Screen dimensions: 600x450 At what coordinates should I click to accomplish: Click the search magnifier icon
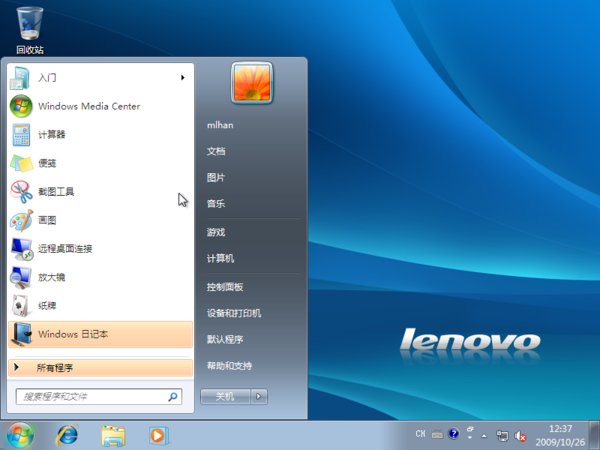pyautogui.click(x=173, y=397)
